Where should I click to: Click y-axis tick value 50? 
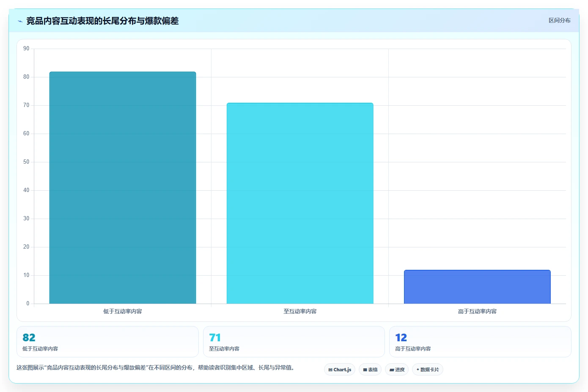26,162
